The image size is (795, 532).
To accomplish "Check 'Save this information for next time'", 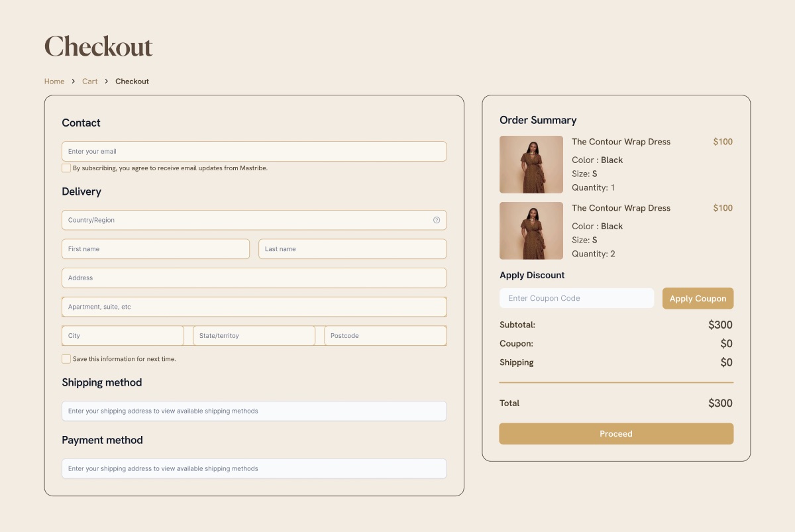I will (x=66, y=359).
